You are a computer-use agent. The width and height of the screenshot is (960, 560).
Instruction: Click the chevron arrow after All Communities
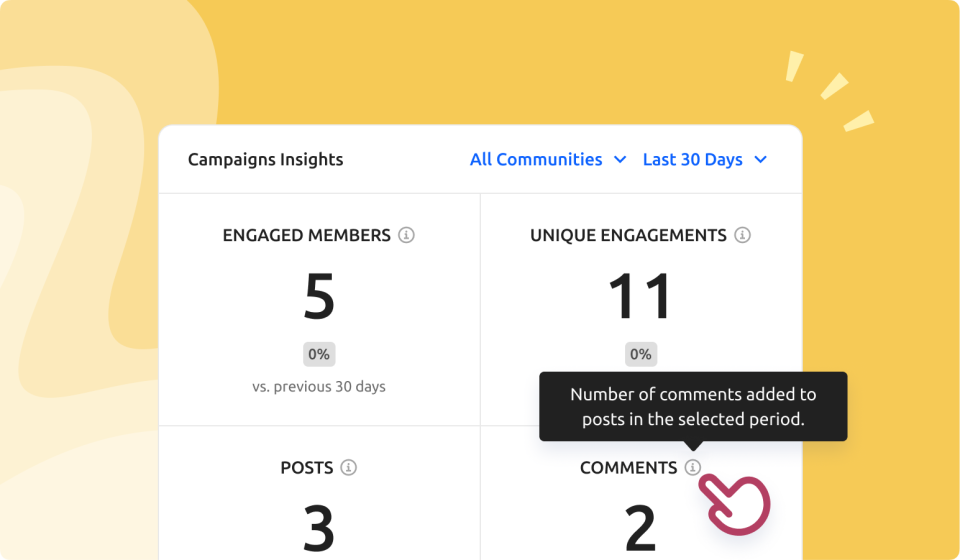coord(620,160)
